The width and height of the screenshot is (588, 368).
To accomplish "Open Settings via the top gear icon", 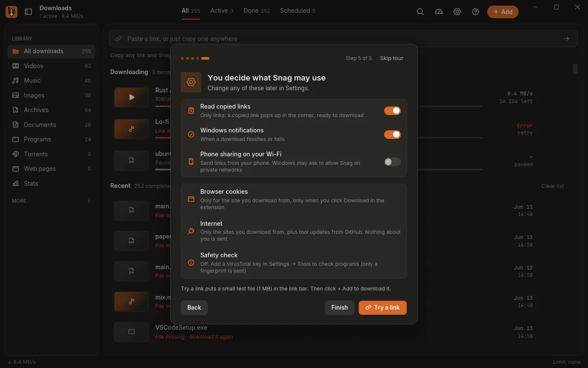I will coord(457,12).
